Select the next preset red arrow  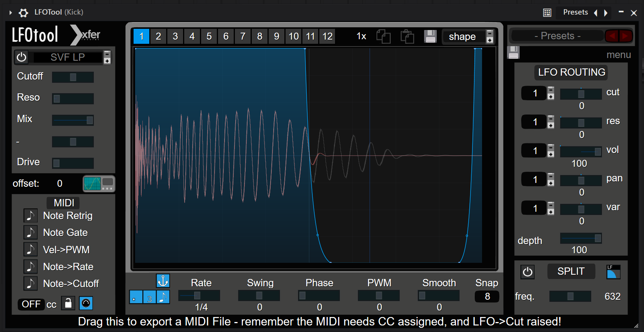click(x=626, y=36)
